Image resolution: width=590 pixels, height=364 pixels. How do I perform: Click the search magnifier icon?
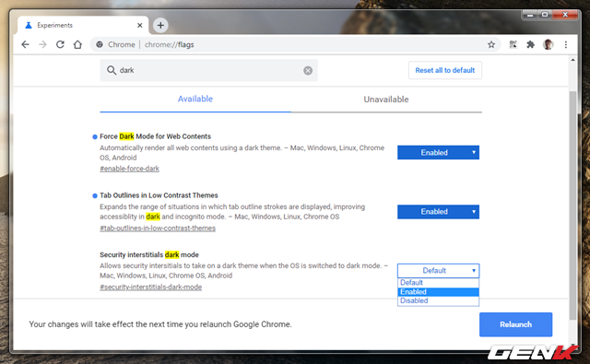tap(112, 70)
